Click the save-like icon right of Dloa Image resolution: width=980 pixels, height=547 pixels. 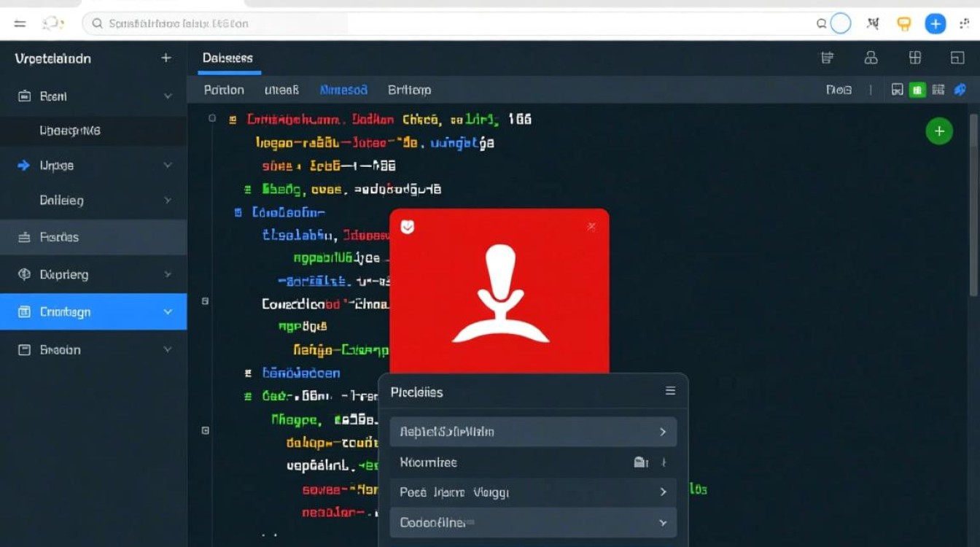(898, 90)
